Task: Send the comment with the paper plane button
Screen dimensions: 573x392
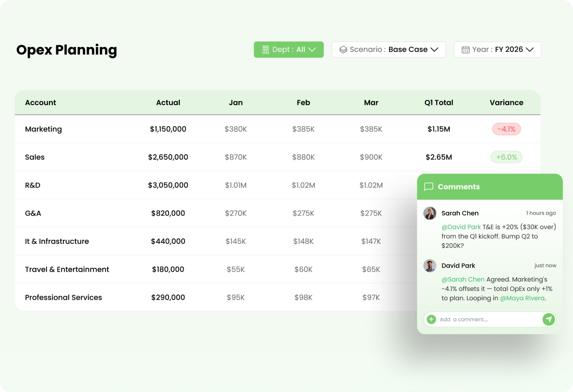Action: 549,319
